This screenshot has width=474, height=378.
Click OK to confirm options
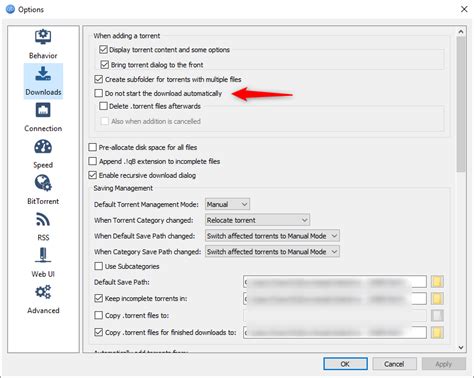click(345, 364)
